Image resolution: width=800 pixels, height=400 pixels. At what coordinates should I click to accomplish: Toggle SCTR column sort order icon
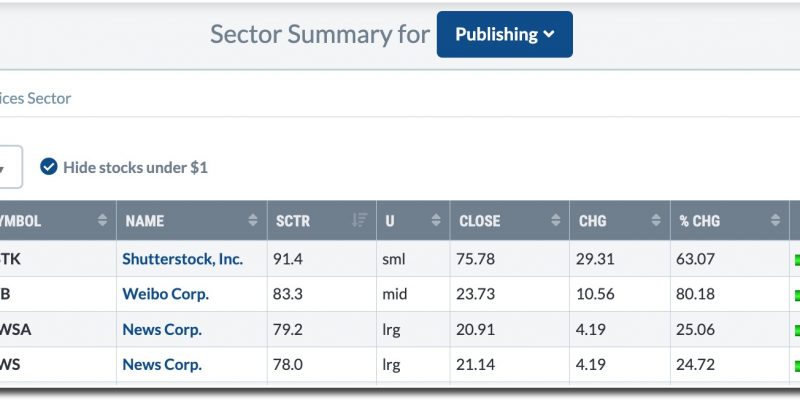coord(360,220)
